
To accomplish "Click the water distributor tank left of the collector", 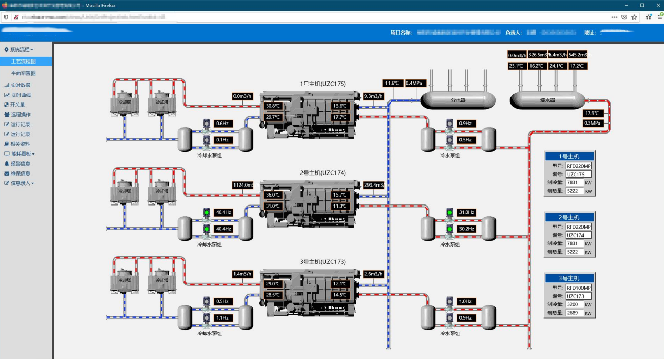I will click(x=458, y=100).
